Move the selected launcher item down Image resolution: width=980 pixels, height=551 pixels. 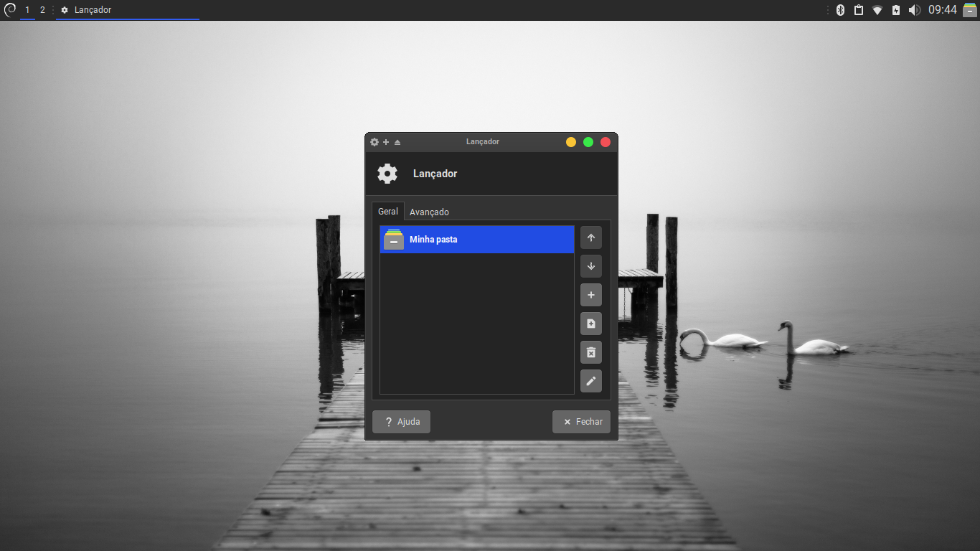(591, 266)
